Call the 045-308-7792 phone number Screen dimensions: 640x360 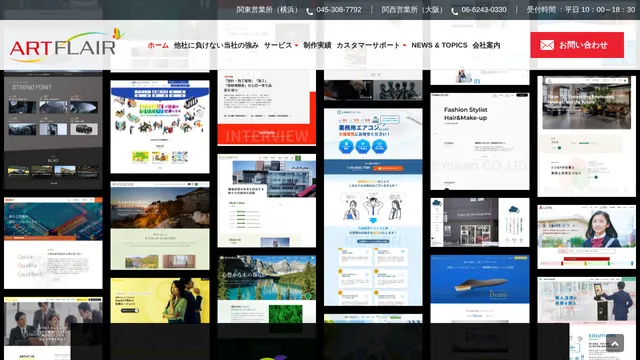[x=339, y=10]
